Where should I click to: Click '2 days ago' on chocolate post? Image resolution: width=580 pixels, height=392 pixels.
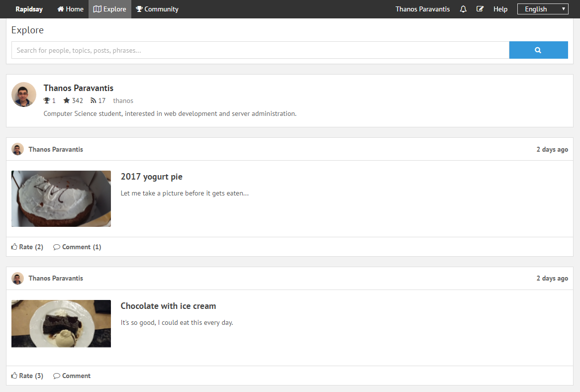[552, 278]
